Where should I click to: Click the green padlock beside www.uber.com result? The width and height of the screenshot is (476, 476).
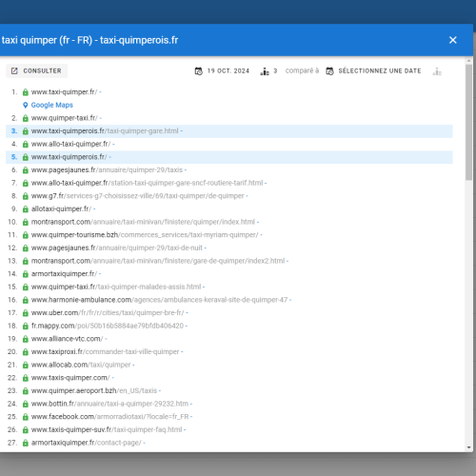(x=26, y=313)
